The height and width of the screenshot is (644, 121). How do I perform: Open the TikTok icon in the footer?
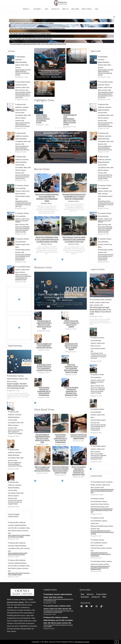(101, 606)
